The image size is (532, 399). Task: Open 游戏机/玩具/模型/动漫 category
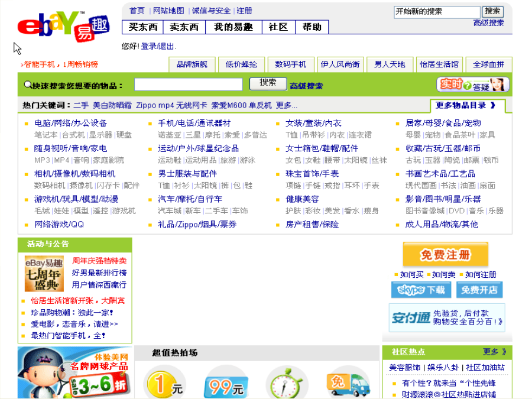point(76,199)
